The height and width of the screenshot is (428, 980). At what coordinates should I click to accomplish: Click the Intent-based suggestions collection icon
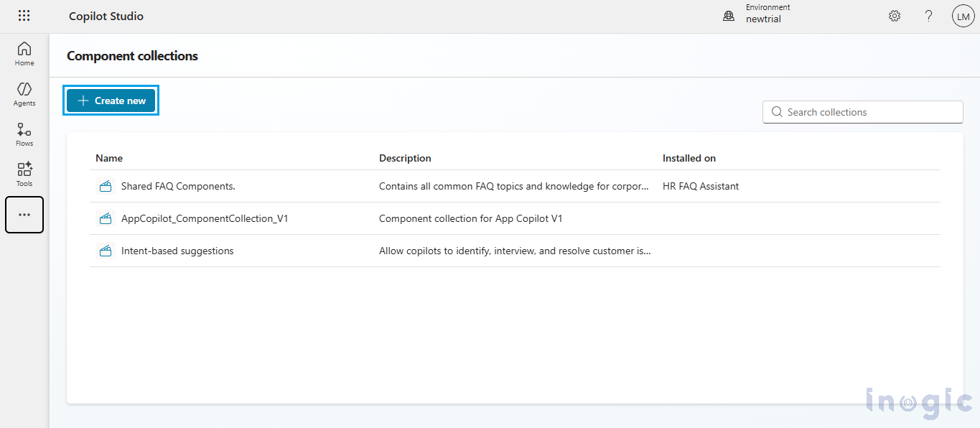click(106, 250)
